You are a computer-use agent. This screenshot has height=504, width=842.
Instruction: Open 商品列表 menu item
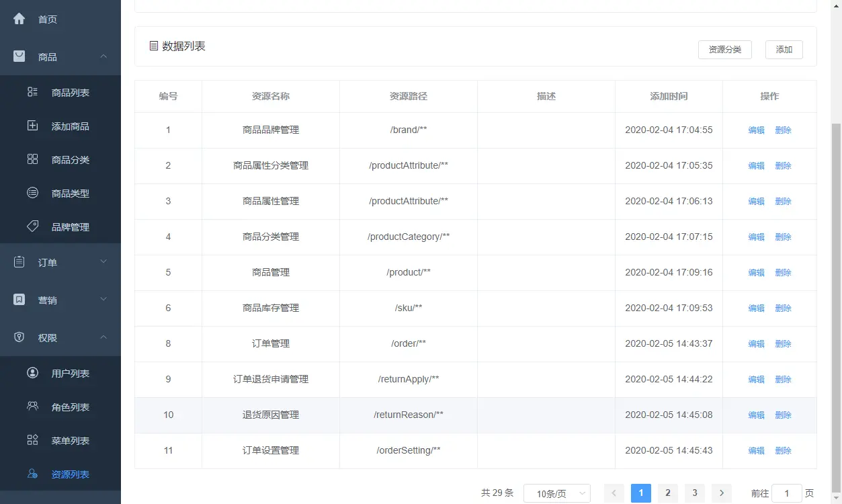pyautogui.click(x=60, y=92)
